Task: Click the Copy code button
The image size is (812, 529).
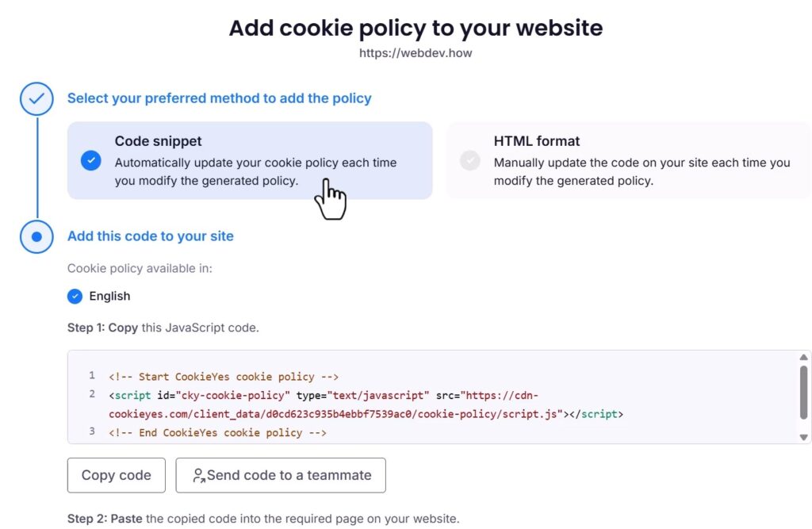Action: coord(116,475)
